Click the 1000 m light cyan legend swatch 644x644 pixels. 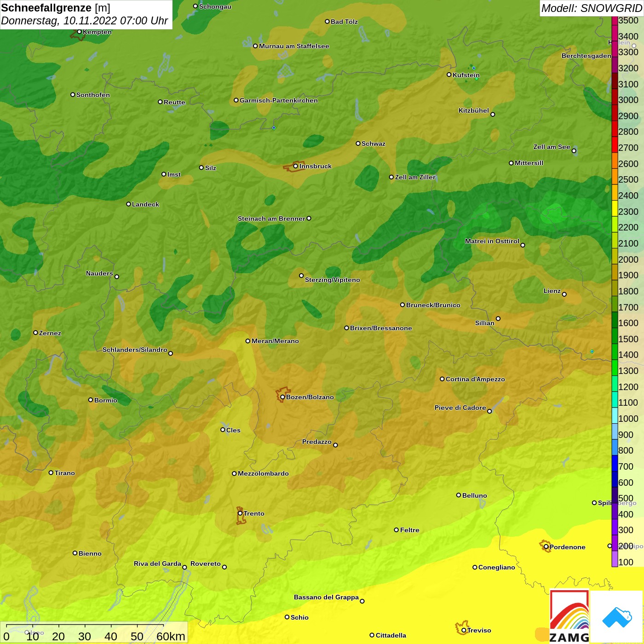point(615,415)
